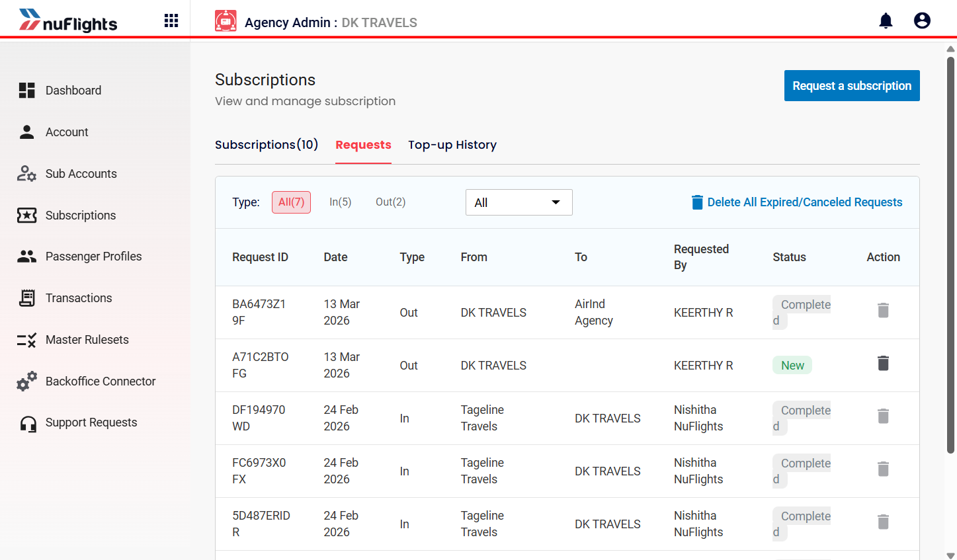957x560 pixels.
Task: Switch to the Top-up History tab
Action: (452, 145)
